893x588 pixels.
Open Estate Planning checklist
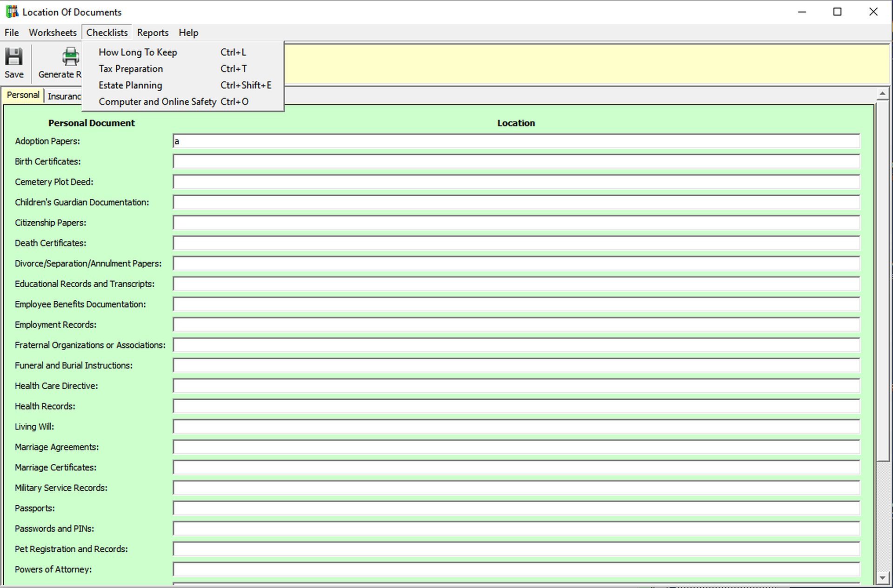click(183, 85)
